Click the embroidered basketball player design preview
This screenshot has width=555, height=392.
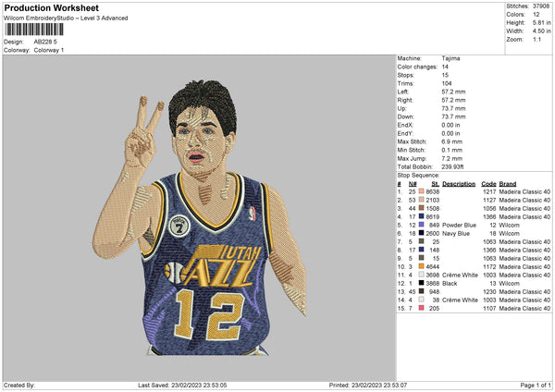[199, 217]
